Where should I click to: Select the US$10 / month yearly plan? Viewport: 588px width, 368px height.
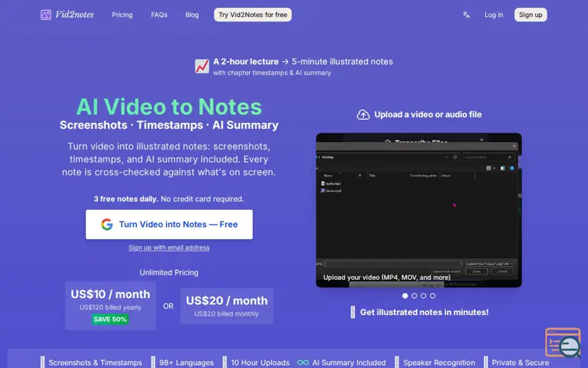pos(110,305)
